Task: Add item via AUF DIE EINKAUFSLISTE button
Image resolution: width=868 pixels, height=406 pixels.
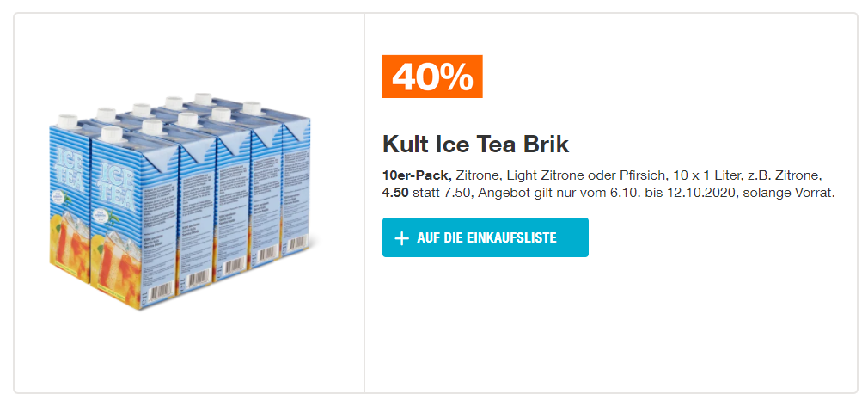Action: click(485, 237)
